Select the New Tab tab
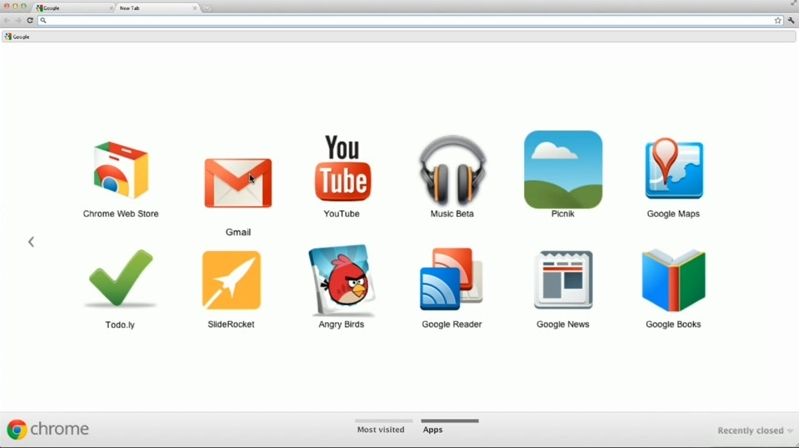Image resolution: width=799 pixels, height=448 pixels. 157,8
